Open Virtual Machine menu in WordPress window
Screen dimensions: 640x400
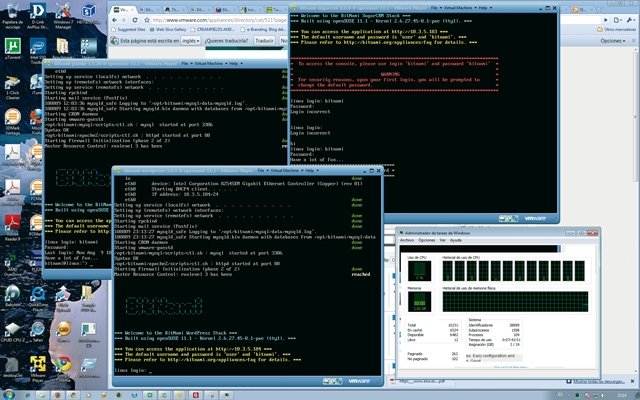284,171
